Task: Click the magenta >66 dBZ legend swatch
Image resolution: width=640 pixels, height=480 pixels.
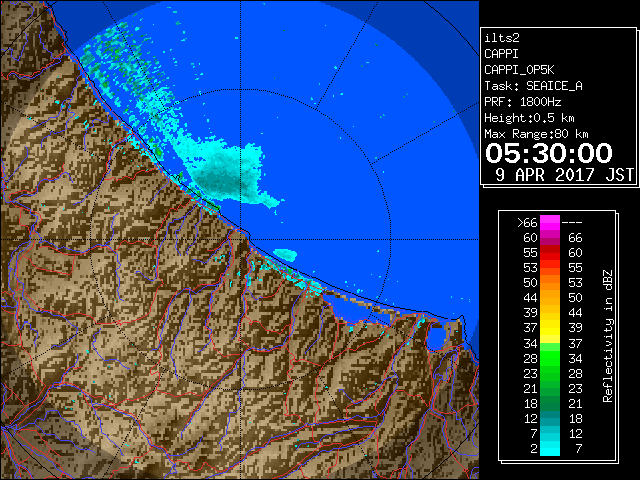Action: tap(550, 223)
